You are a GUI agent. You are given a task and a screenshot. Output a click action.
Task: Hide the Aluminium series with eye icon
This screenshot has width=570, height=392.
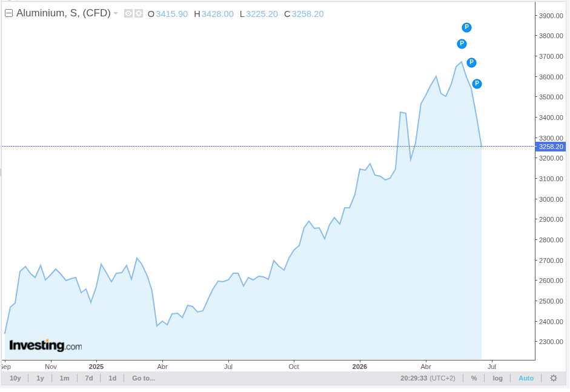(x=128, y=14)
